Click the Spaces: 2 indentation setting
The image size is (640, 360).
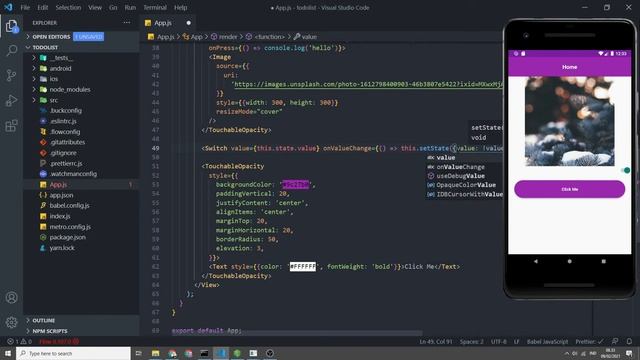(471, 341)
